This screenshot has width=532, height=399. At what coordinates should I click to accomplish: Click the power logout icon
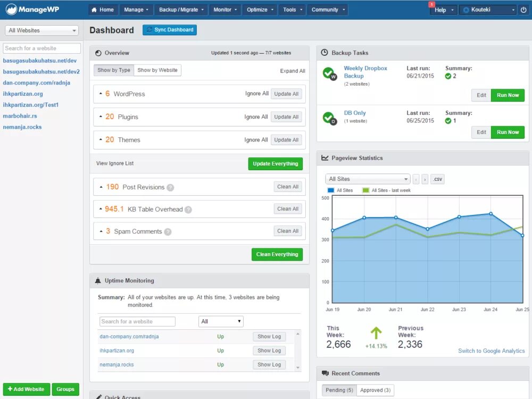(523, 10)
